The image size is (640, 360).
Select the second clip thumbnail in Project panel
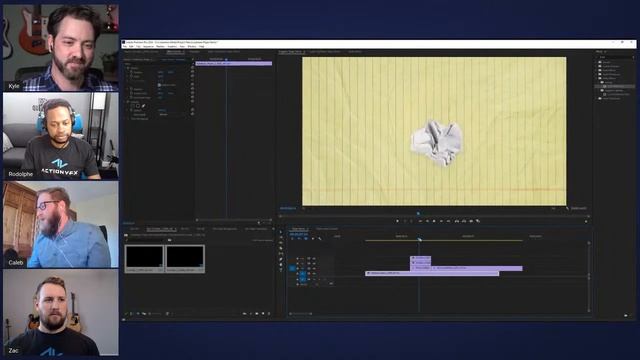tap(185, 259)
